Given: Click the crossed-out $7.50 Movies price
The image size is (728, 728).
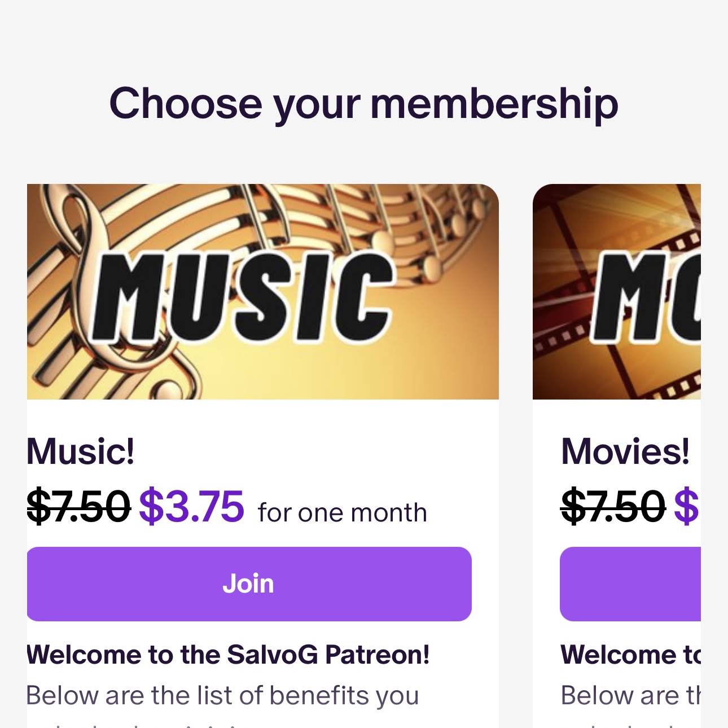Looking at the screenshot, I should [613, 507].
